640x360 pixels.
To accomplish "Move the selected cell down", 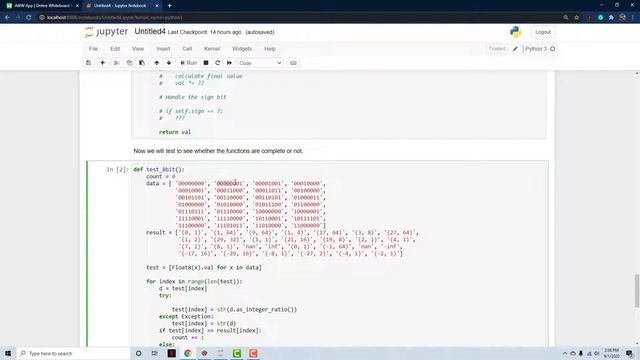I will tap(169, 63).
